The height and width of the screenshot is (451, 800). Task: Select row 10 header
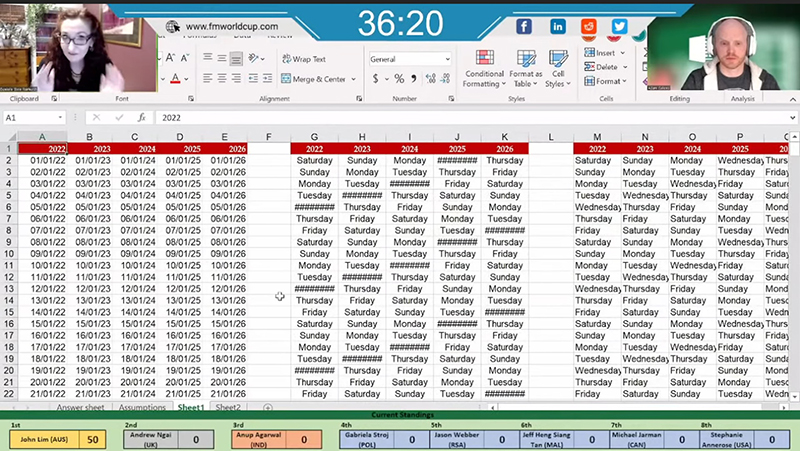coord(9,254)
